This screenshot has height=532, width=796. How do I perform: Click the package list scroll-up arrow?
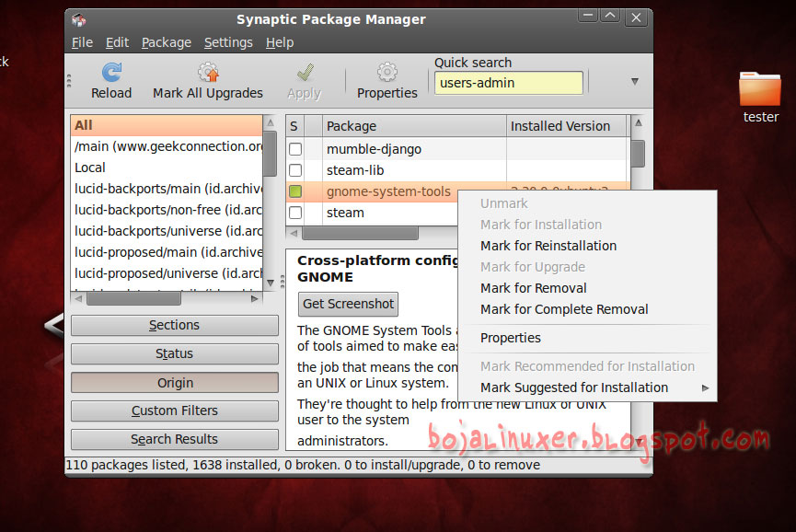[639, 122]
